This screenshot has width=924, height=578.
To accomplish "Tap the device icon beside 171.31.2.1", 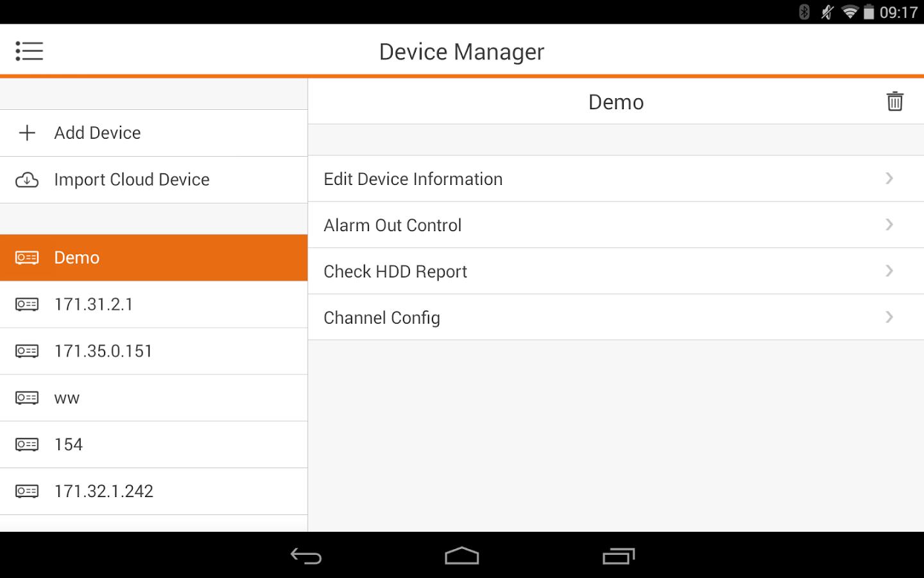I will click(x=26, y=304).
